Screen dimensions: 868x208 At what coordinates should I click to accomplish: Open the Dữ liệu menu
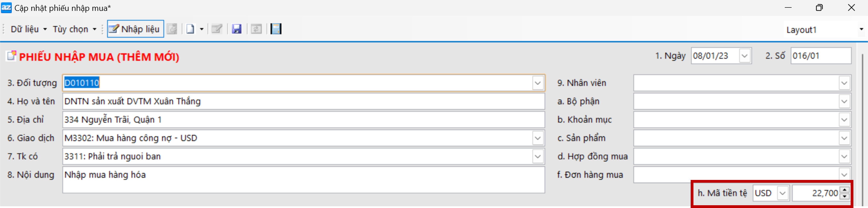pos(28,29)
